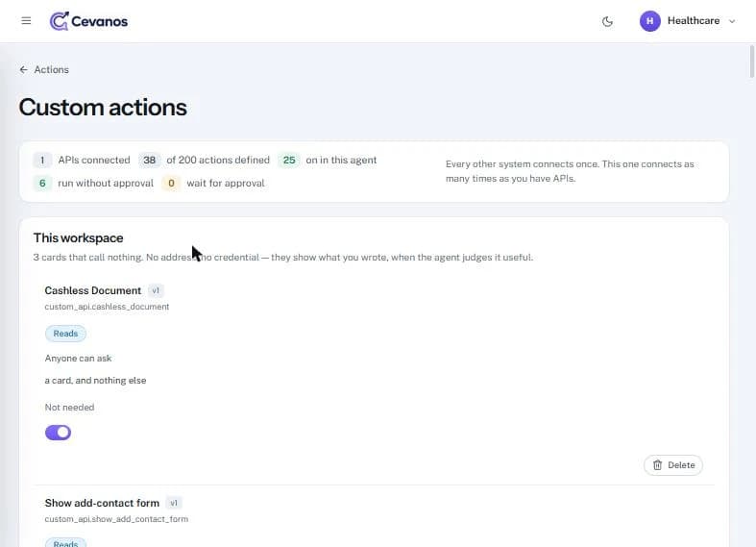Expand the Healthcare account dropdown chevron
Viewport: 756px width, 547px height.
click(x=732, y=21)
